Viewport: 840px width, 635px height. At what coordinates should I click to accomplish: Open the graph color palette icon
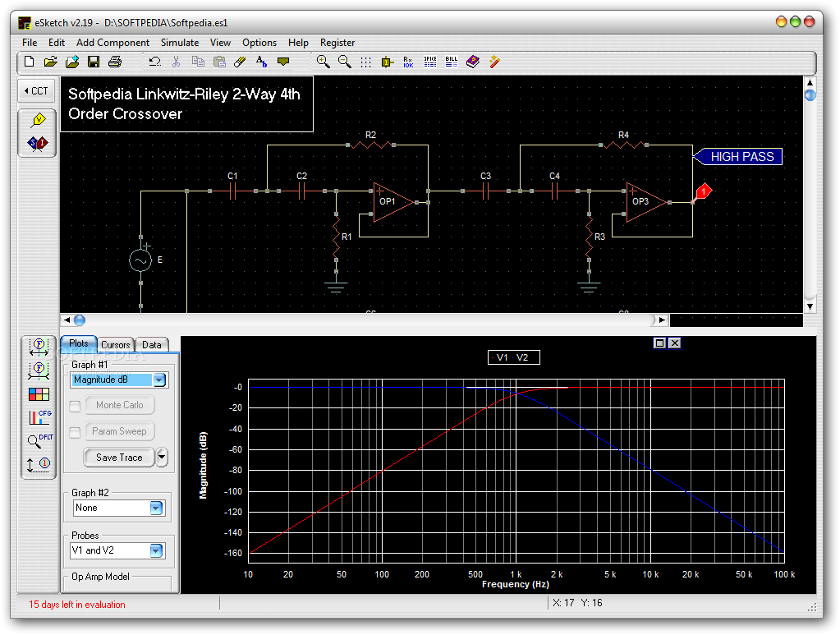pyautogui.click(x=38, y=394)
